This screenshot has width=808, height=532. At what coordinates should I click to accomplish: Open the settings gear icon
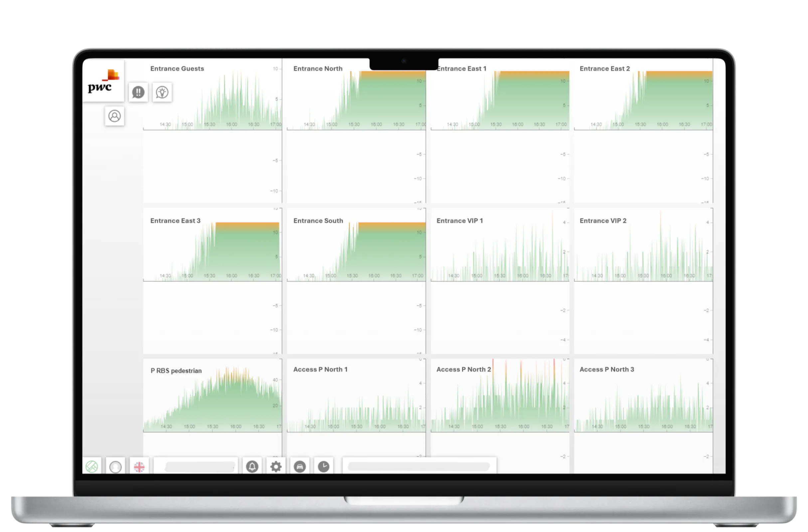click(276, 466)
